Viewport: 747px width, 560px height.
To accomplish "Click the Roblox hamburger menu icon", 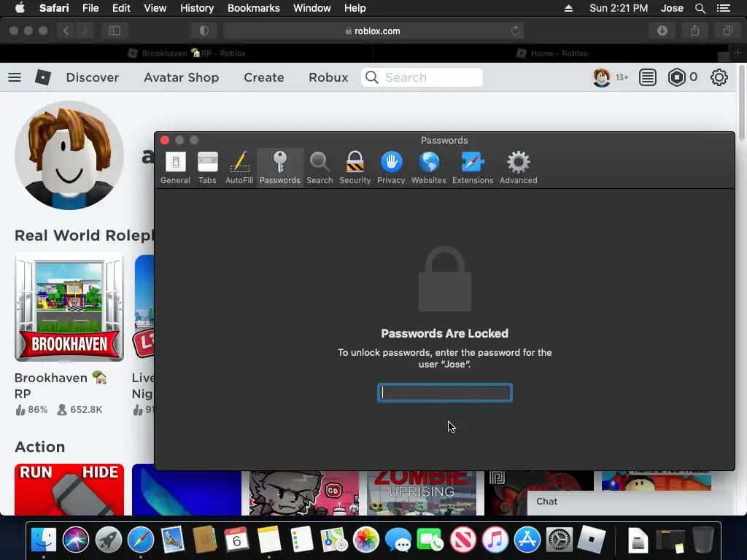I will [15, 77].
